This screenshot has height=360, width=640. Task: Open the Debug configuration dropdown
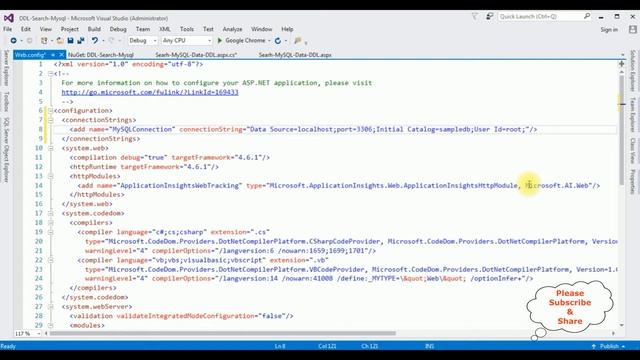coord(142,40)
